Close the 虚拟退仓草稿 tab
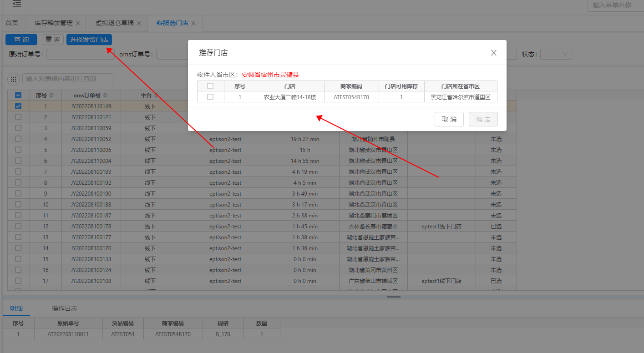This screenshot has width=644, height=353. coord(139,23)
